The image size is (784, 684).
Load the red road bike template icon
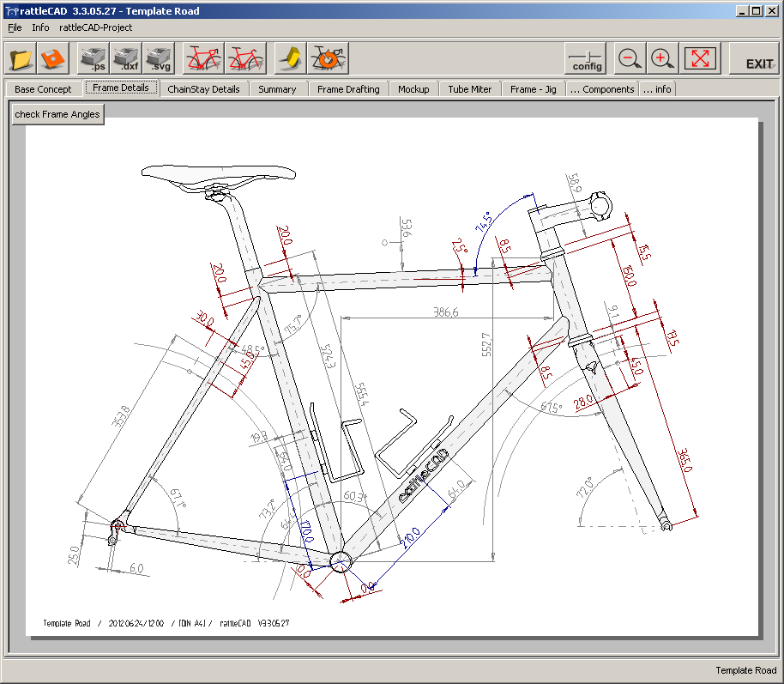[203, 58]
